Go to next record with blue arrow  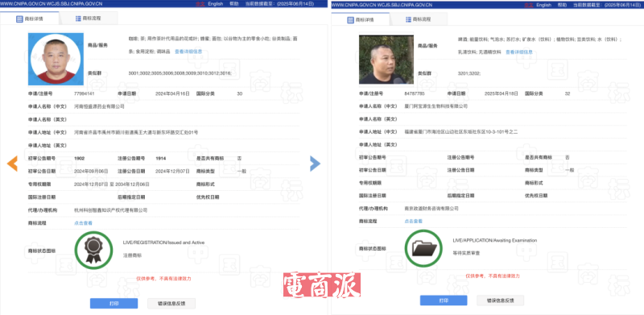click(x=315, y=164)
